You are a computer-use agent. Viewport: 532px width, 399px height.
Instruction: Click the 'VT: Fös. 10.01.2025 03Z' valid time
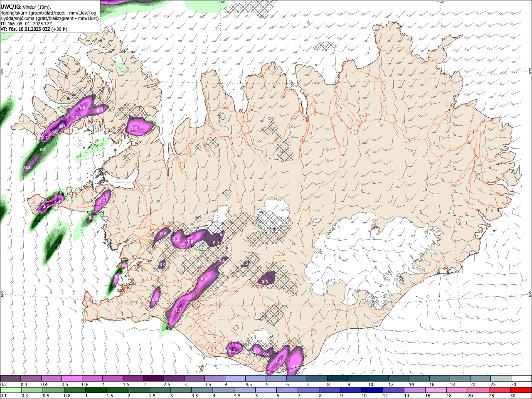(x=25, y=29)
